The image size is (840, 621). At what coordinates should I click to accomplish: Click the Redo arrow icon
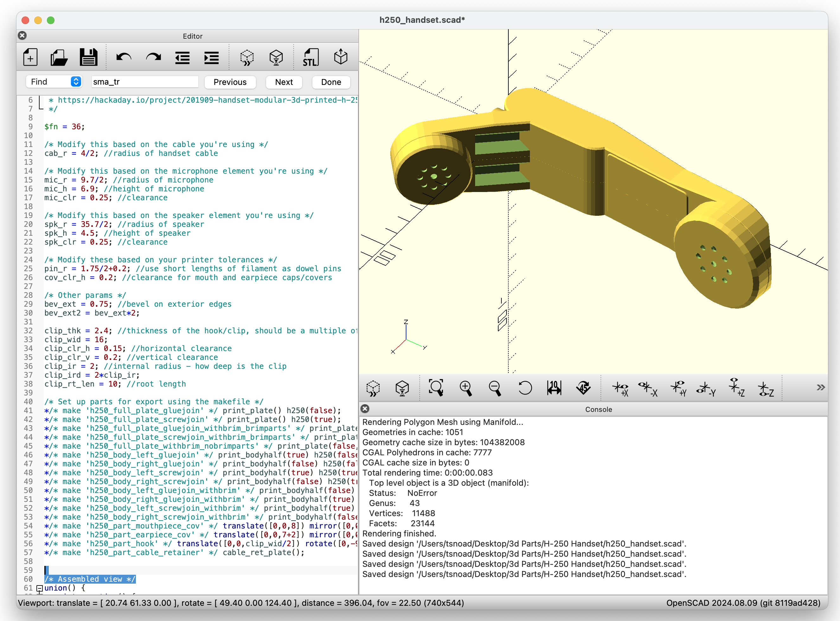coord(153,58)
